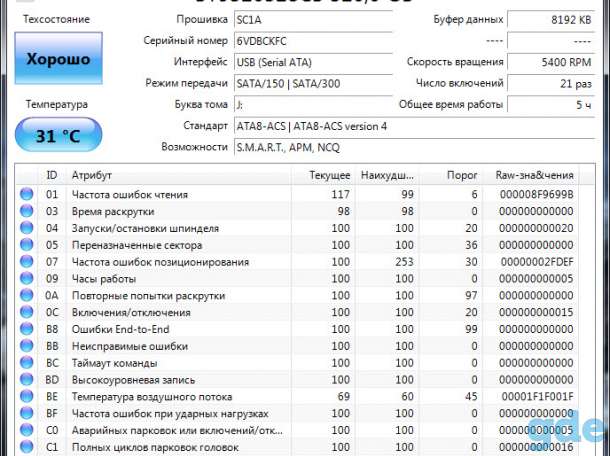Click status circle for attribute 04
Viewport: 610px width, 456px height.
click(26, 228)
